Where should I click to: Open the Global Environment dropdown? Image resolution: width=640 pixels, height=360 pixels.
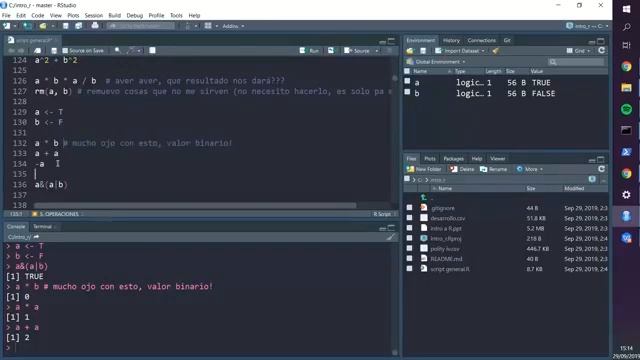436,62
